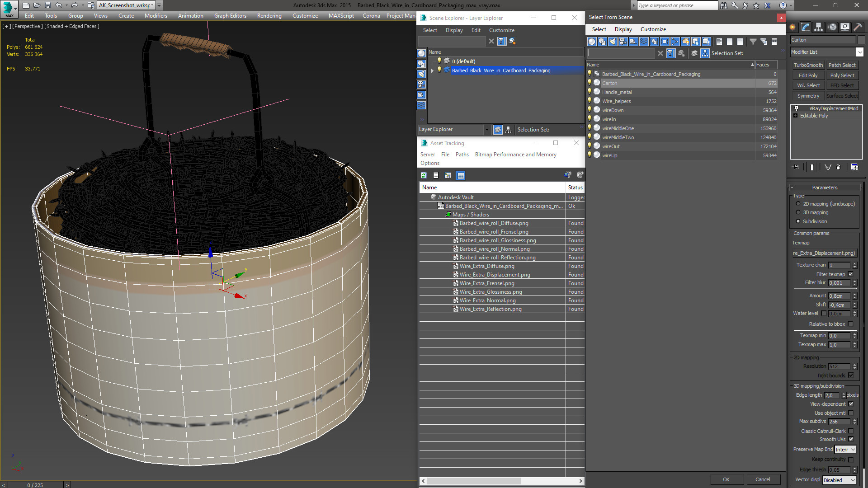Open Graph Editors menu
The height and width of the screenshot is (488, 868).
click(230, 16)
